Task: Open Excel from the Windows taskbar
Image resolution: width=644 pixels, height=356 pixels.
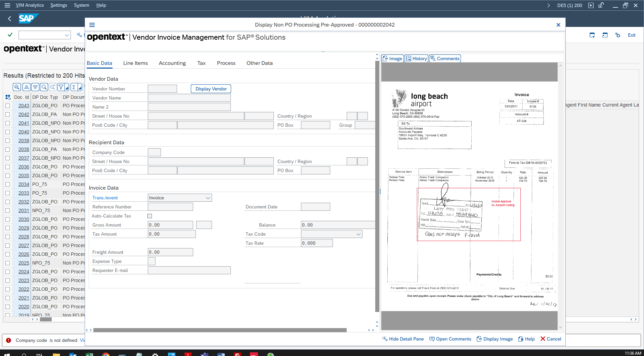Action: pos(89,354)
